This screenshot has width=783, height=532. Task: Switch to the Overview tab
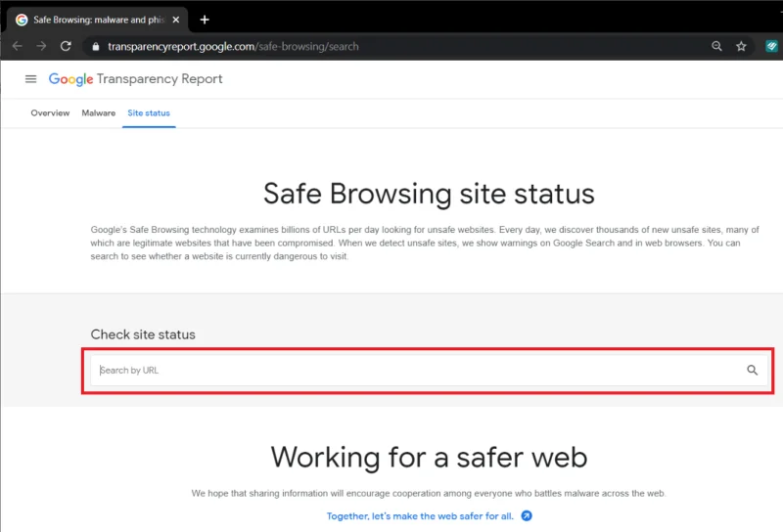(50, 112)
